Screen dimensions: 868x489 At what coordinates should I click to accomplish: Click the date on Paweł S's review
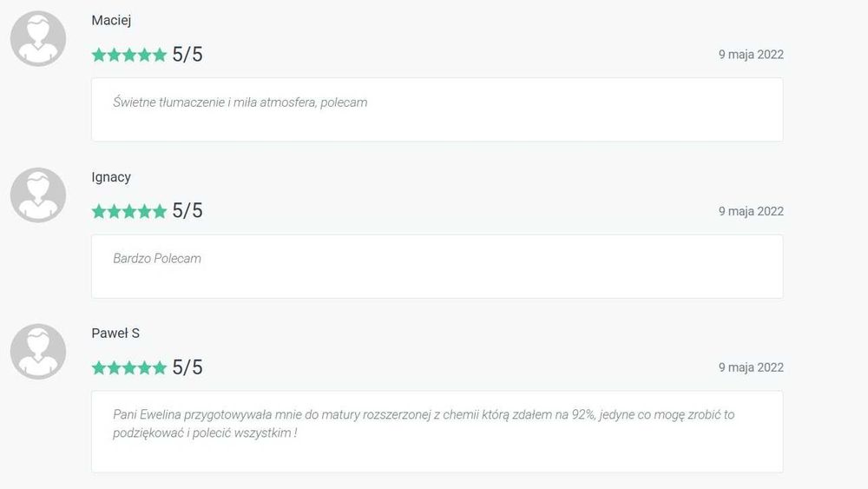click(x=751, y=367)
